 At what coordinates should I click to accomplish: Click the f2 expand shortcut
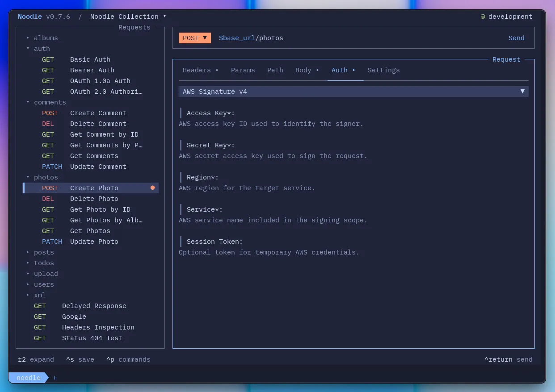[36, 359]
